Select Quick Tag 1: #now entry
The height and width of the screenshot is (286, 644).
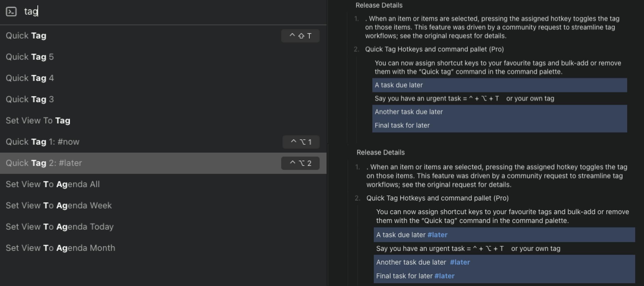coord(43,142)
